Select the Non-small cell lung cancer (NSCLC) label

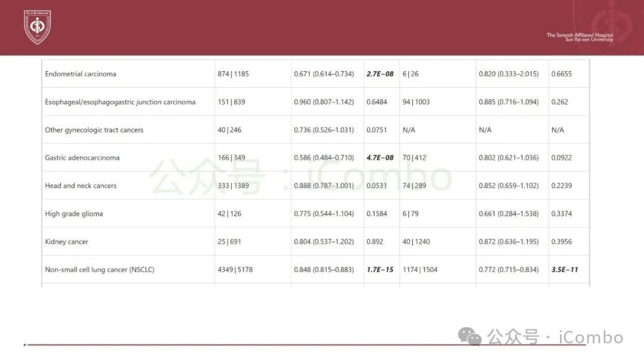[100, 270]
